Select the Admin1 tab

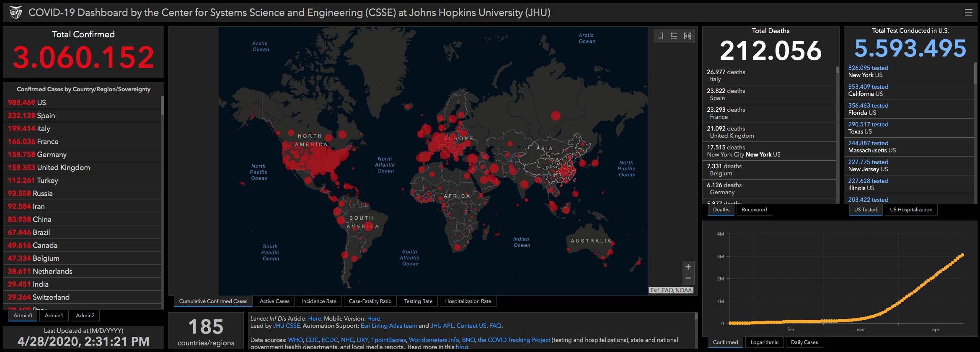[54, 316]
